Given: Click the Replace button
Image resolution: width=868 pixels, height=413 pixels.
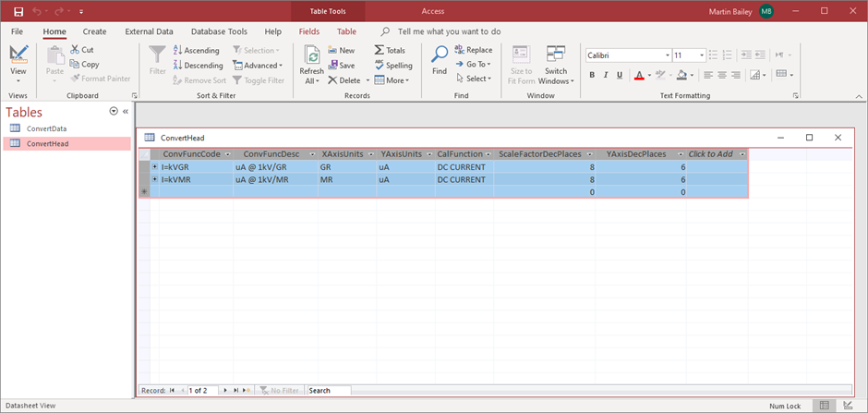Looking at the screenshot, I should pyautogui.click(x=473, y=50).
